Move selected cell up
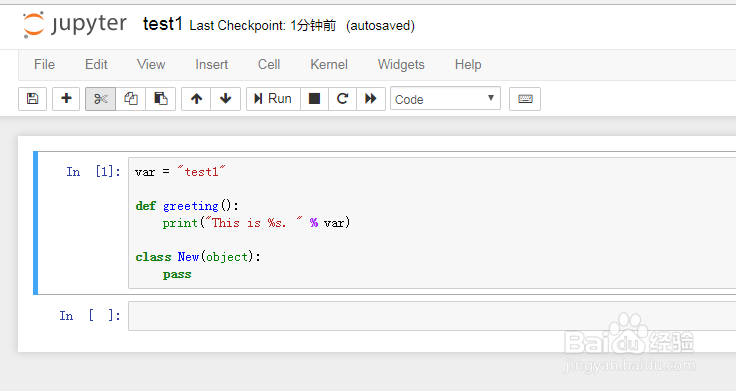Screen dimensions: 736x391 196,99
